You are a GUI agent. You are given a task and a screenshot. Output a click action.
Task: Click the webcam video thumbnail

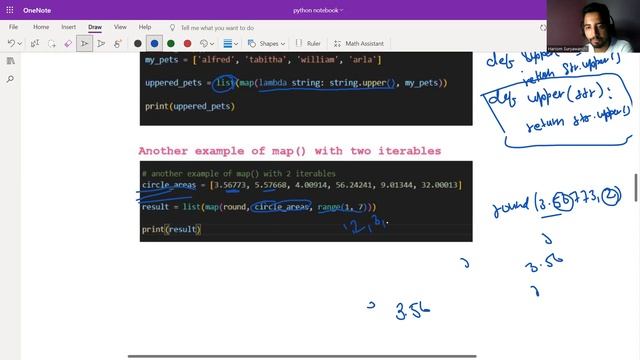(593, 26)
